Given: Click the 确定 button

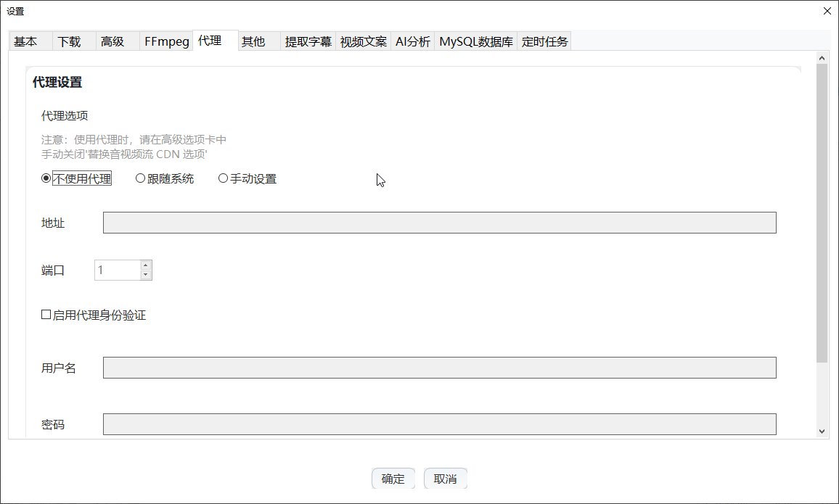Looking at the screenshot, I should click(x=393, y=479).
